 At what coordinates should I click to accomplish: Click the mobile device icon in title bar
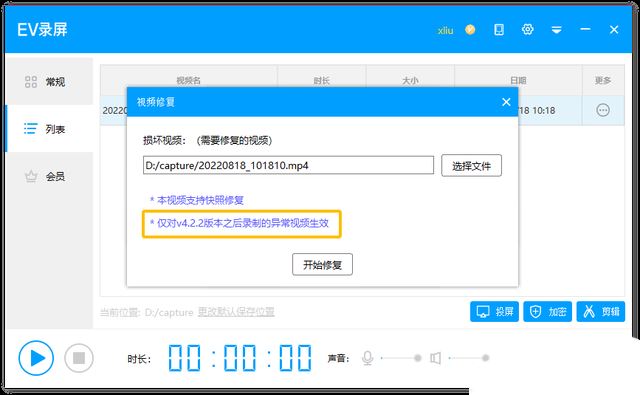[499, 29]
